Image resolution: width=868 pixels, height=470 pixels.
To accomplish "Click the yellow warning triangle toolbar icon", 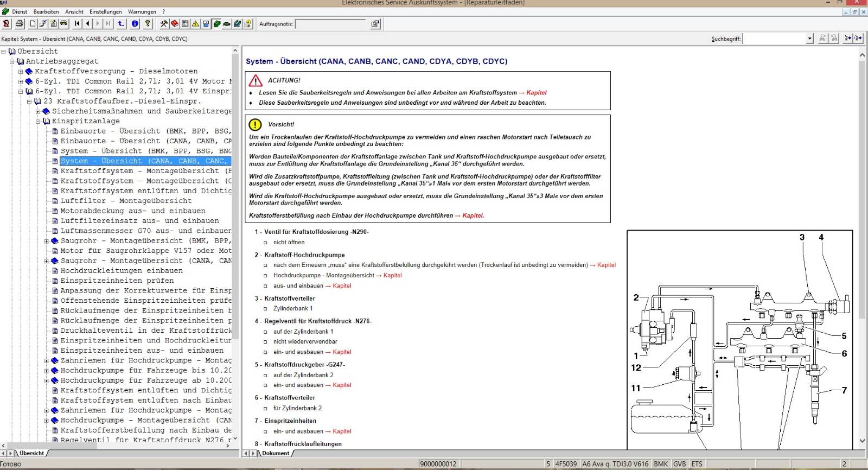I will [195, 24].
